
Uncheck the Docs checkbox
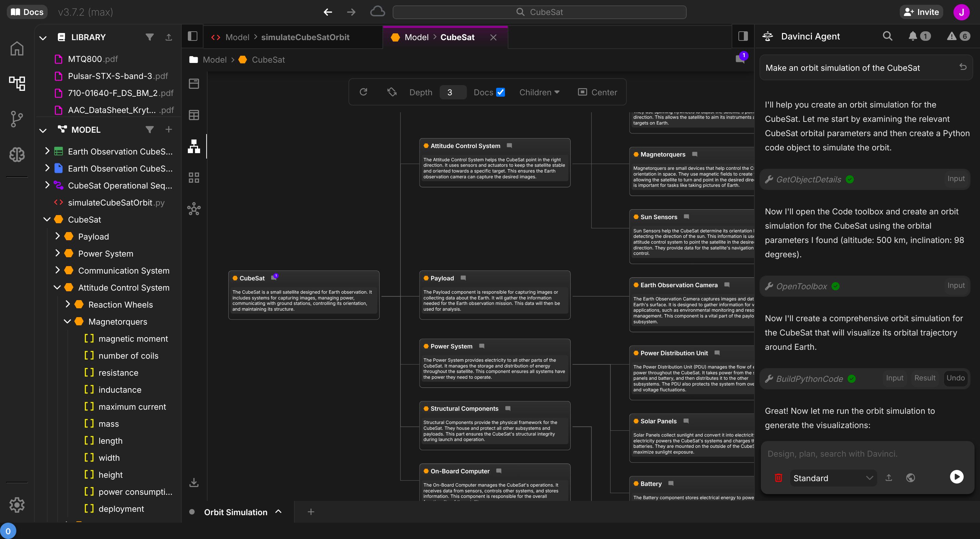tap(501, 92)
